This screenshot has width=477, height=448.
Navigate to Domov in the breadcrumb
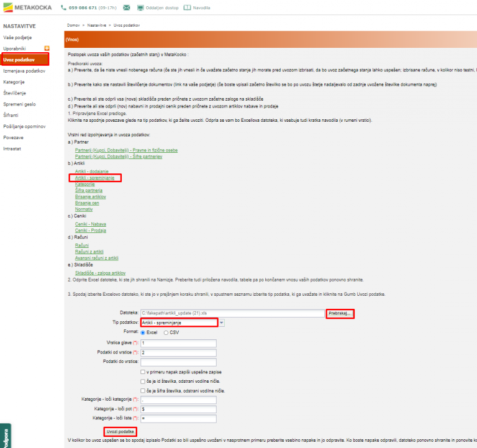tap(73, 24)
